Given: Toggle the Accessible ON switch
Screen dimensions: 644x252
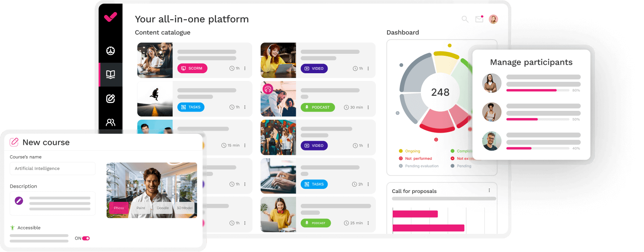Looking at the screenshot, I should (86, 238).
